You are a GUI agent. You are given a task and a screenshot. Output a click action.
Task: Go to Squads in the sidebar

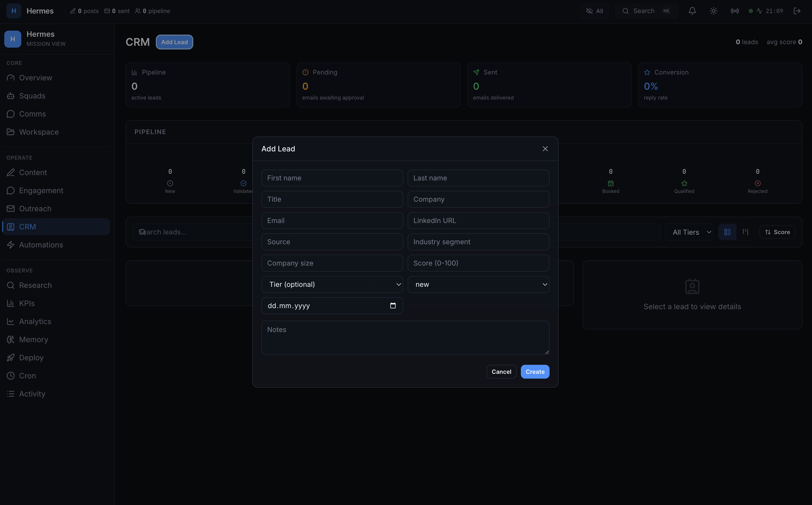click(x=32, y=96)
